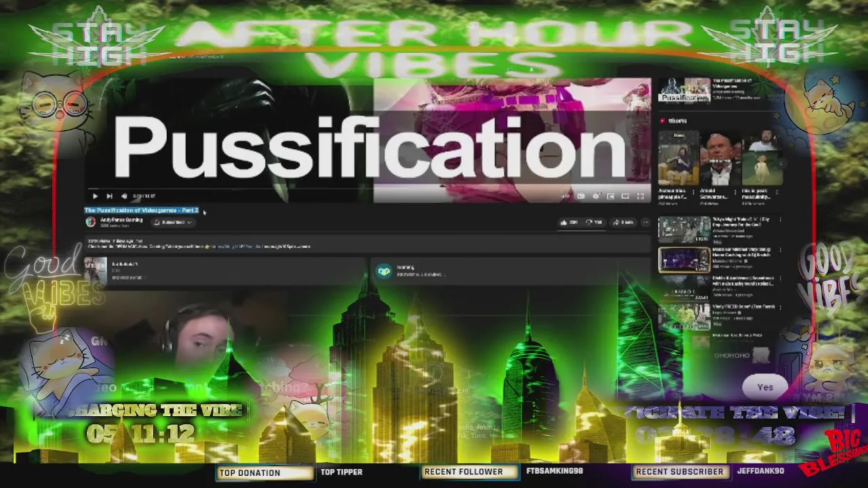Viewport: 868px width, 488px height.
Task: Click the Top Tipper label in stream bar
Action: coord(342,472)
